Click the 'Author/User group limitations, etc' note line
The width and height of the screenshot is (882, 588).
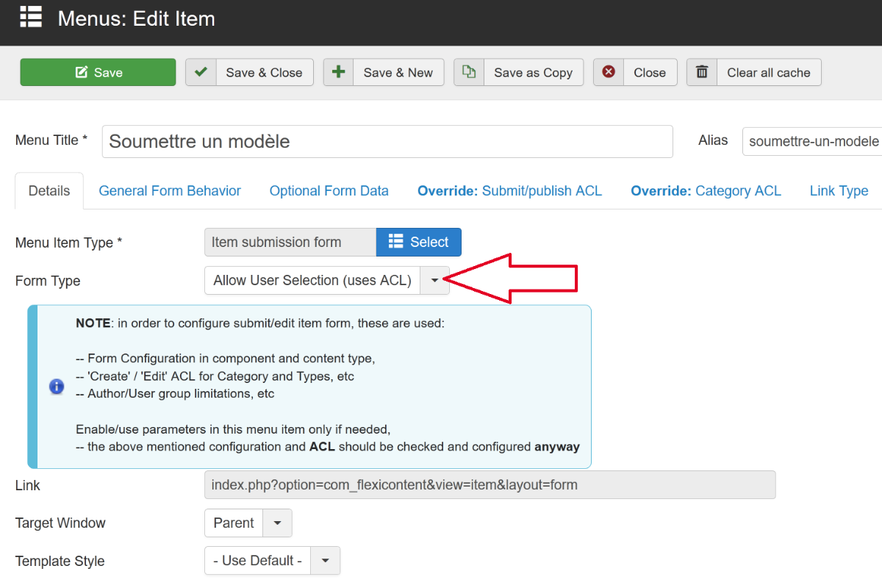coord(175,394)
